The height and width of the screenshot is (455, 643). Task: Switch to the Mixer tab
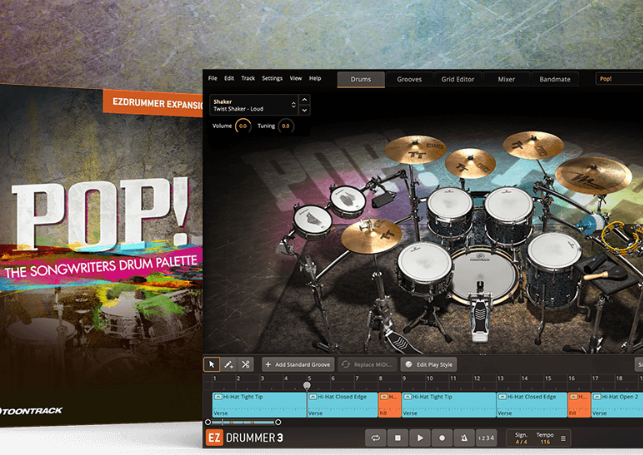(506, 79)
